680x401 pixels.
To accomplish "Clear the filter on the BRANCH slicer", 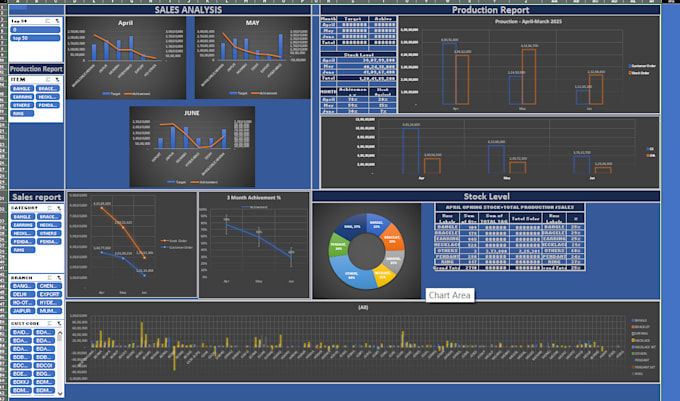I will (59, 278).
